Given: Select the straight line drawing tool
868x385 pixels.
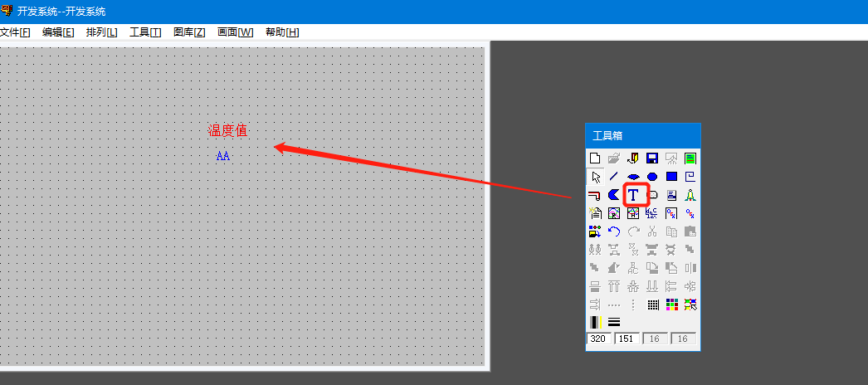Looking at the screenshot, I should click(614, 177).
